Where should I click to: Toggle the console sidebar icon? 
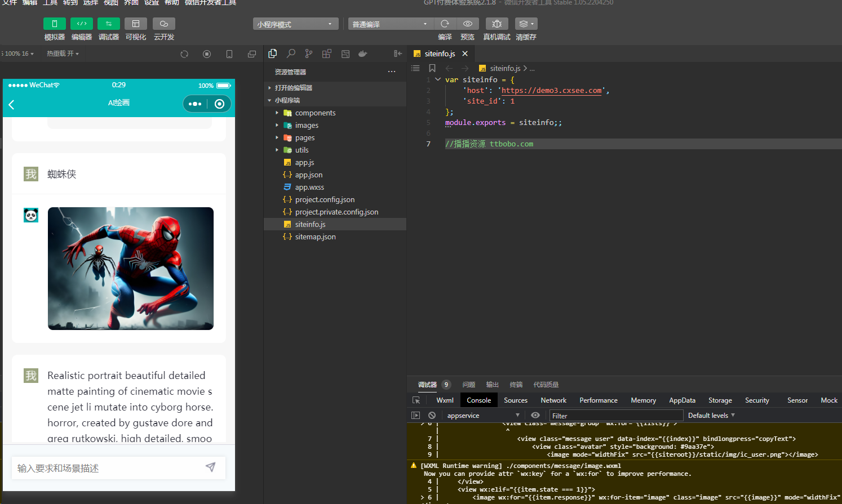pyautogui.click(x=416, y=415)
